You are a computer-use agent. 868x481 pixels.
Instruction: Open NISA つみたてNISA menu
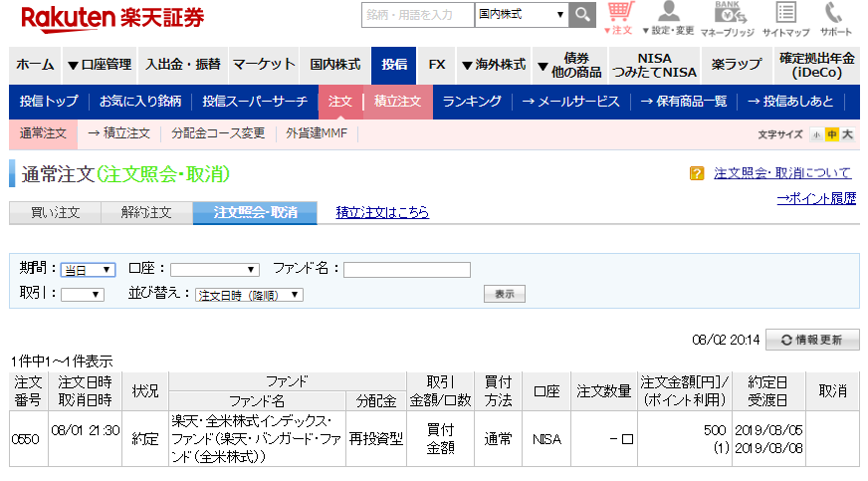654,65
